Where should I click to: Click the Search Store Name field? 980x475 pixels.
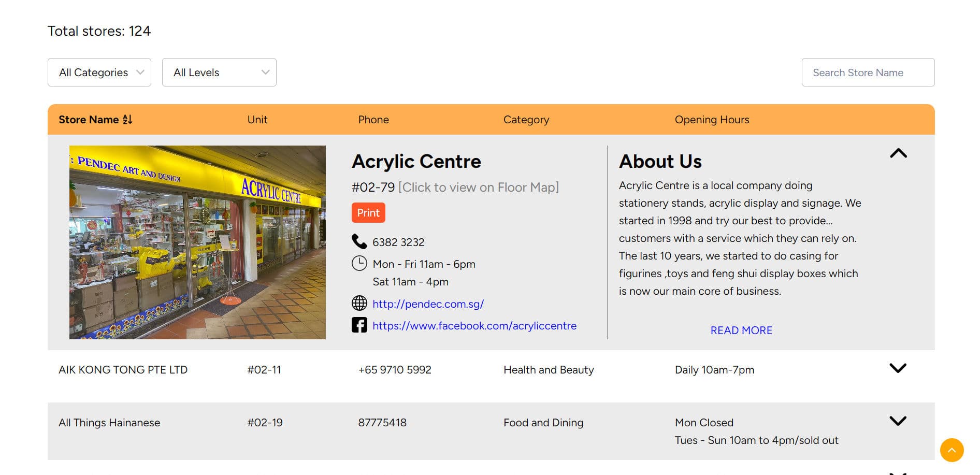click(x=868, y=73)
